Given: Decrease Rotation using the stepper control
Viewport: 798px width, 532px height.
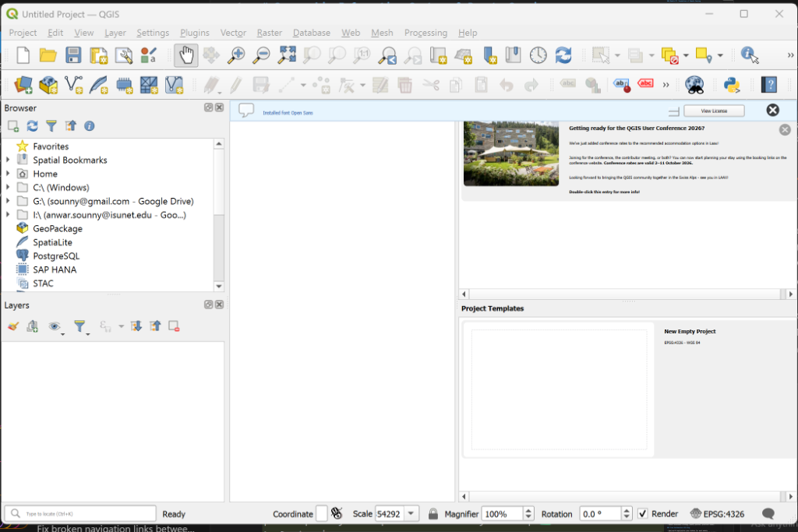Looking at the screenshot, I should click(627, 516).
